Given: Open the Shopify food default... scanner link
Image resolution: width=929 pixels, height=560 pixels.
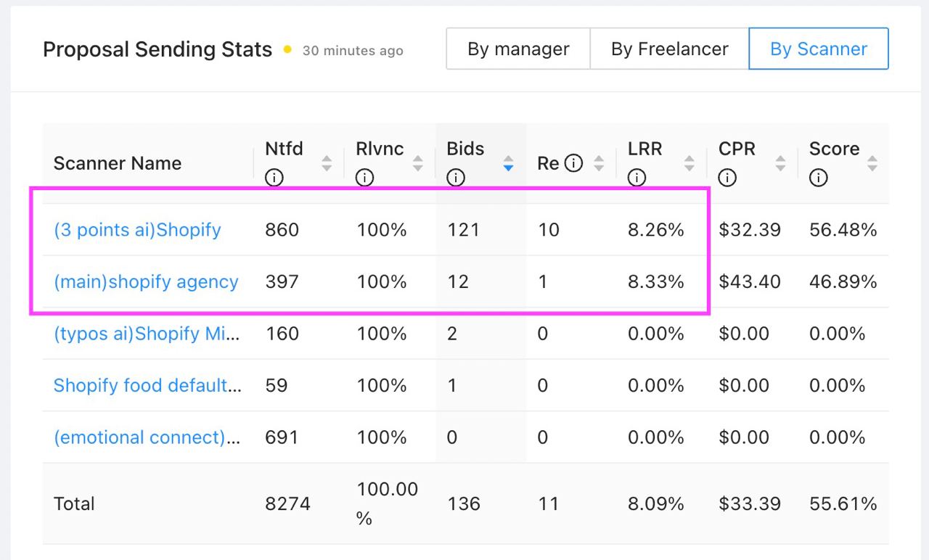Looking at the screenshot, I should tap(147, 385).
